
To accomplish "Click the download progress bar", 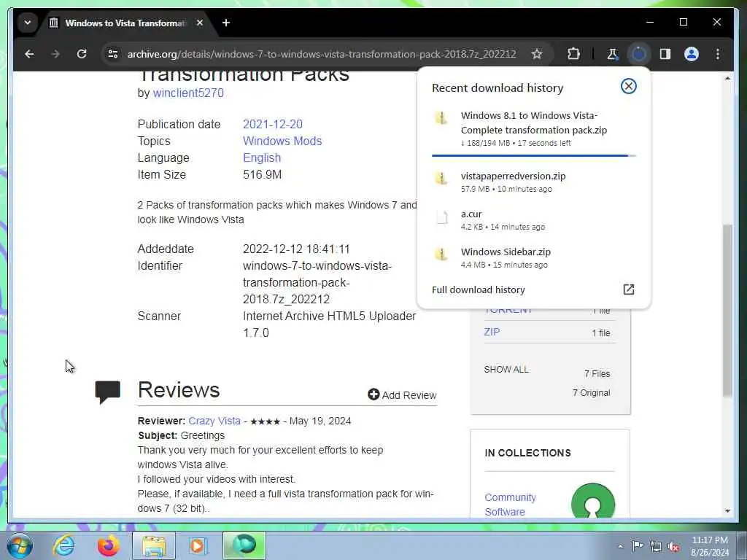I will [x=533, y=155].
